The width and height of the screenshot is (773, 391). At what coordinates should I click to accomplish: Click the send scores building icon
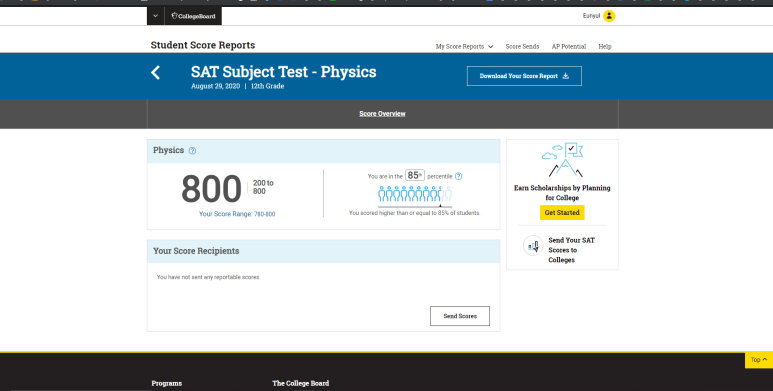pos(533,245)
